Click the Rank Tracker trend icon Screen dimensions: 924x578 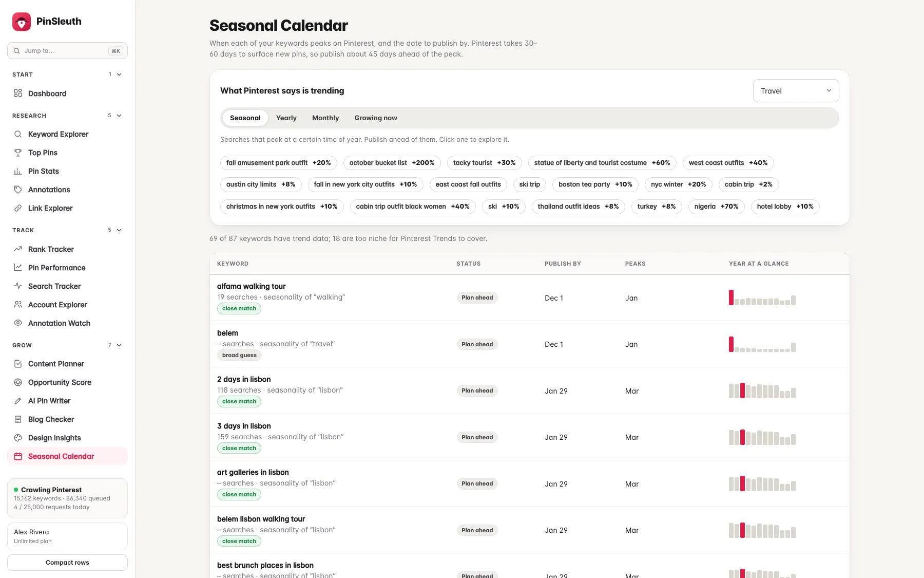click(x=18, y=249)
